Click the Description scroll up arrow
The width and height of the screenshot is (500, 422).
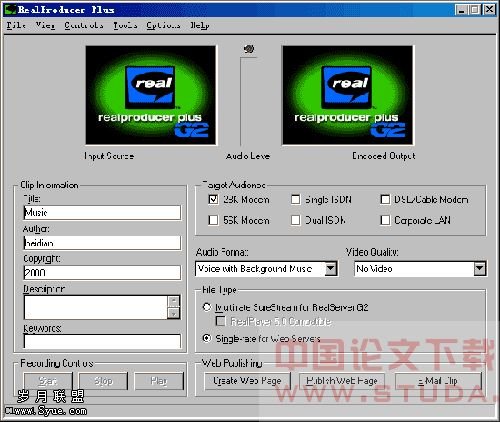tap(174, 301)
